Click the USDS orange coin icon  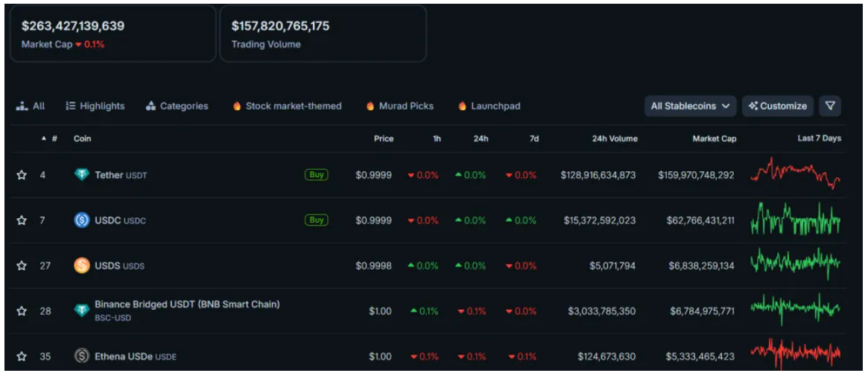tap(81, 266)
